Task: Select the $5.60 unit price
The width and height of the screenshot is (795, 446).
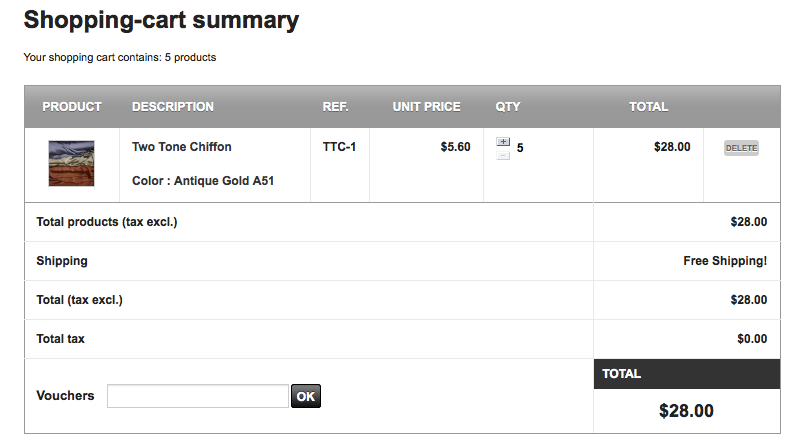Action: click(x=455, y=147)
